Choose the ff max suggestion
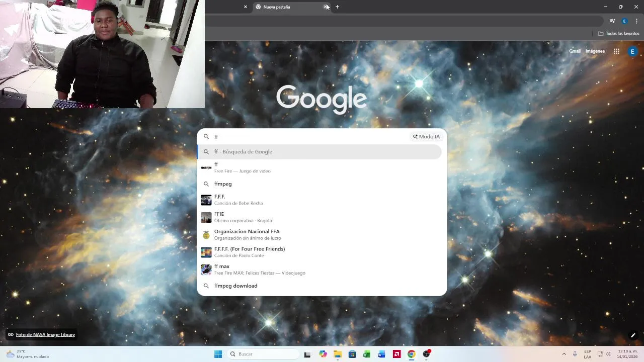 click(x=319, y=269)
